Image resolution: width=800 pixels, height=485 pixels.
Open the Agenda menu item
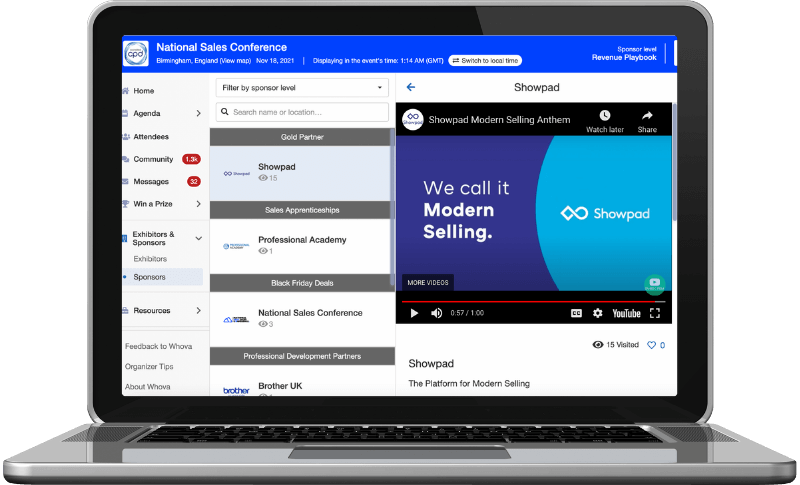coord(146,113)
